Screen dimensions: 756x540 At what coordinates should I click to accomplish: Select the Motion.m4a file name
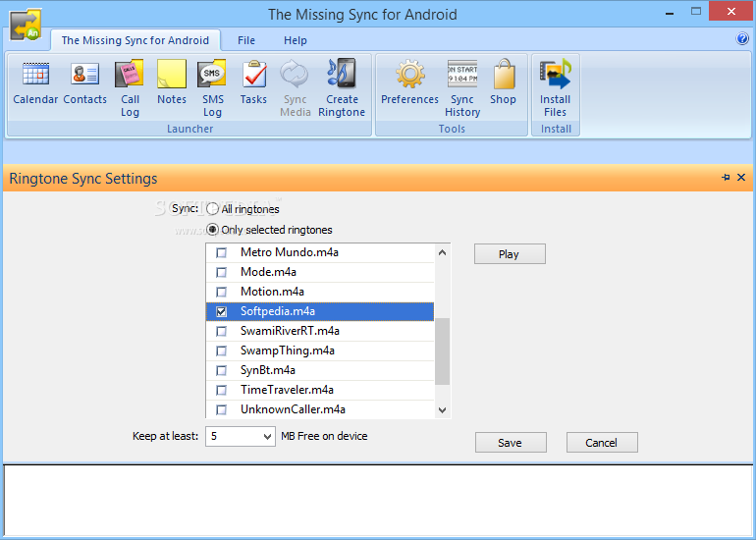(272, 292)
